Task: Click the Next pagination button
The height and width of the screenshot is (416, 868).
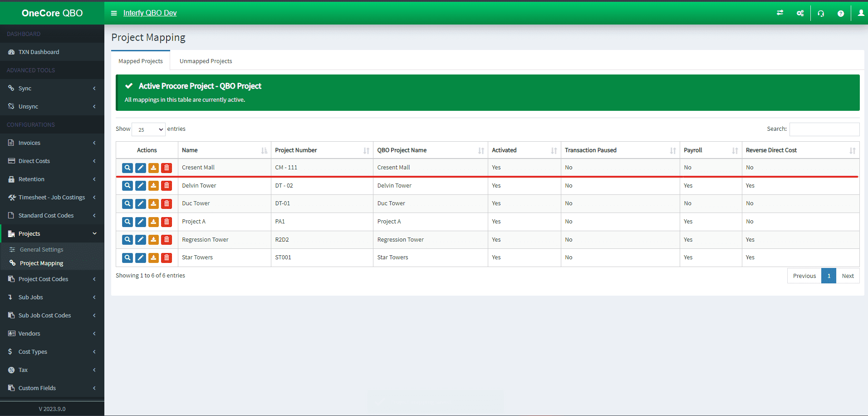Action: (x=848, y=276)
